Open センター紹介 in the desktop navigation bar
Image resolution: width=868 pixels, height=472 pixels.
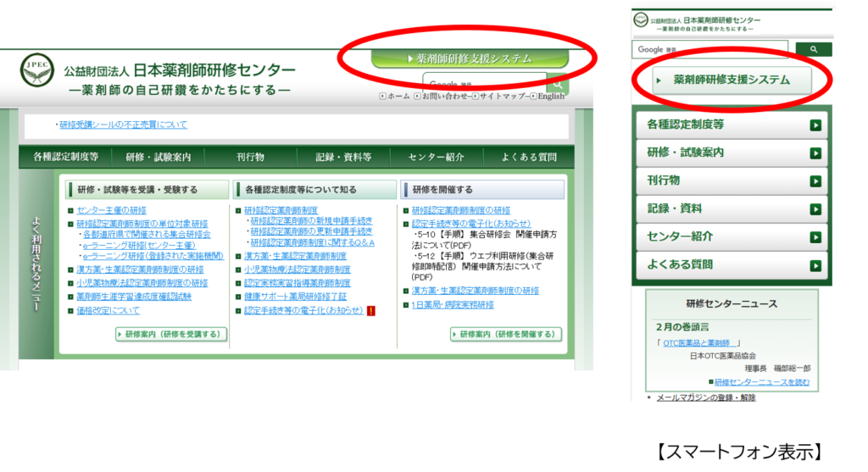(x=436, y=158)
